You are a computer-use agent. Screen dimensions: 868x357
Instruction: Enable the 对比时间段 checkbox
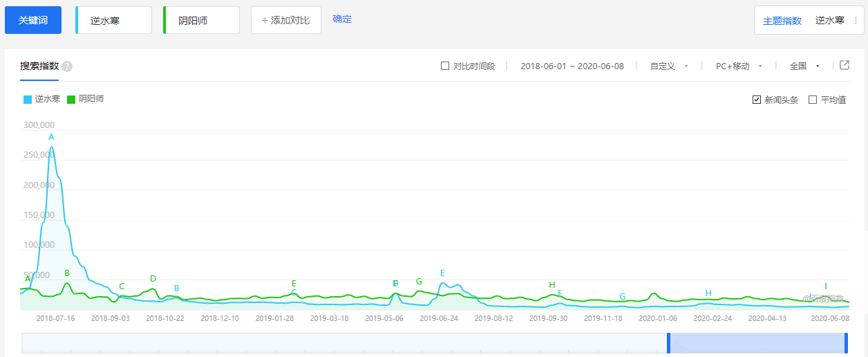point(445,66)
